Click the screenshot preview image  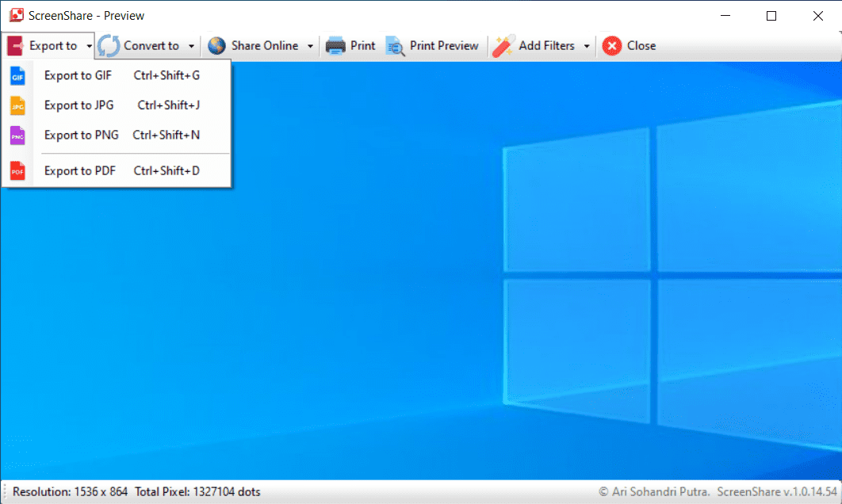[421, 270]
